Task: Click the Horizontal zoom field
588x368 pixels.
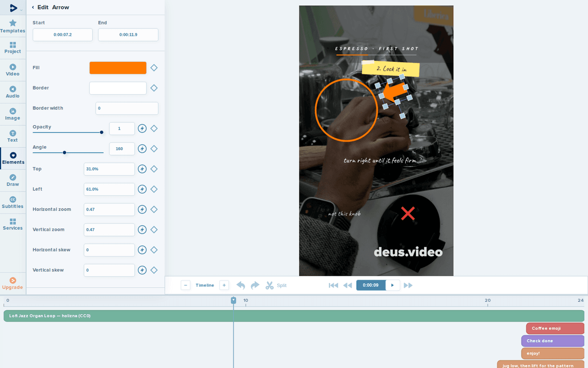Action: pos(109,210)
